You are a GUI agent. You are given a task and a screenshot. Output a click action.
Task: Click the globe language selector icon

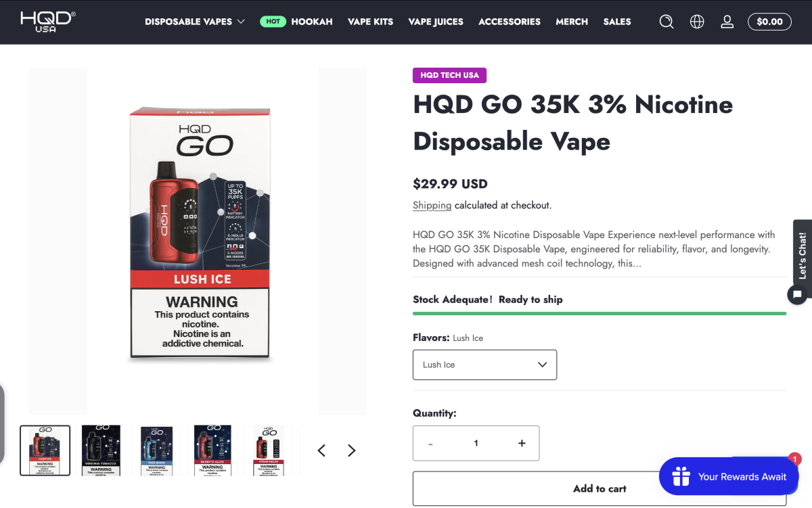point(697,22)
